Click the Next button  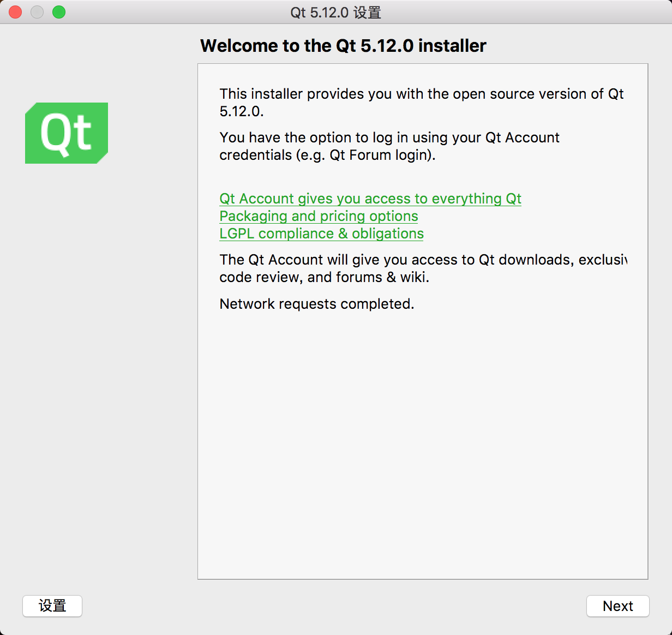[x=617, y=606]
